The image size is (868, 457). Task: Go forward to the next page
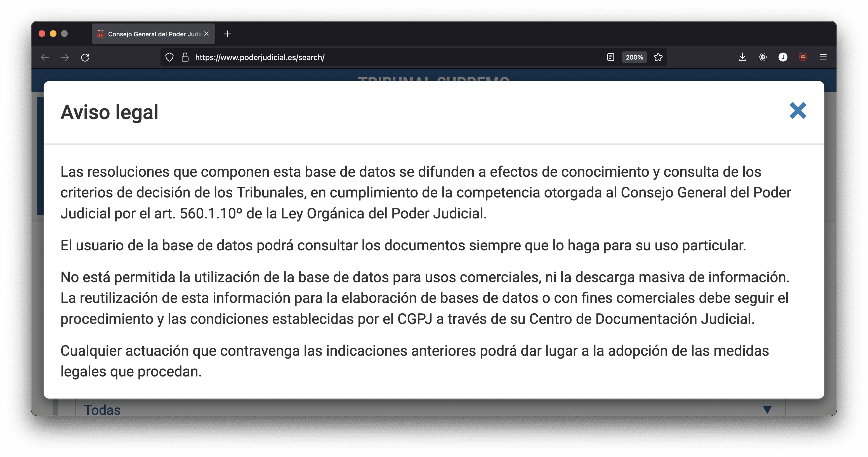coord(65,57)
